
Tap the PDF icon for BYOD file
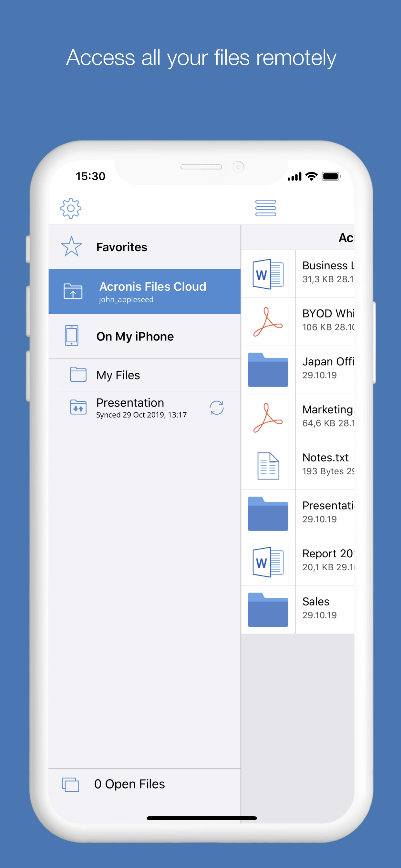[x=268, y=322]
